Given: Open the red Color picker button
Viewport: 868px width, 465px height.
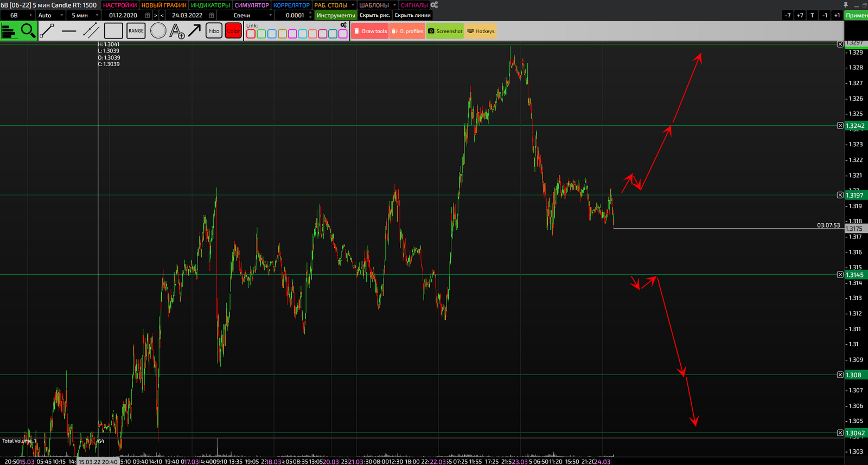Looking at the screenshot, I should coord(233,31).
